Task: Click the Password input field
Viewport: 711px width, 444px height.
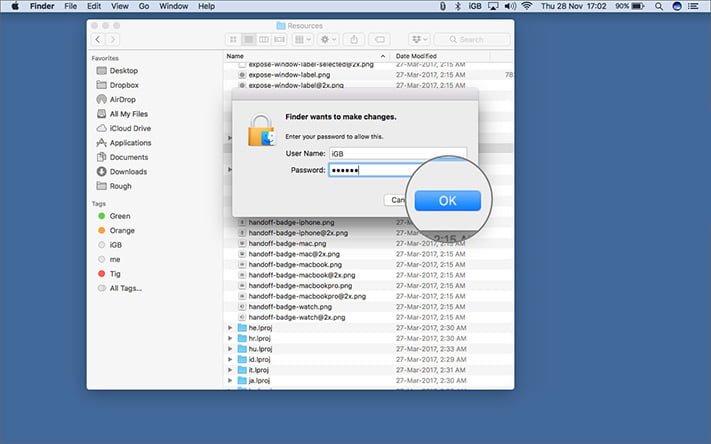Action: pos(372,170)
